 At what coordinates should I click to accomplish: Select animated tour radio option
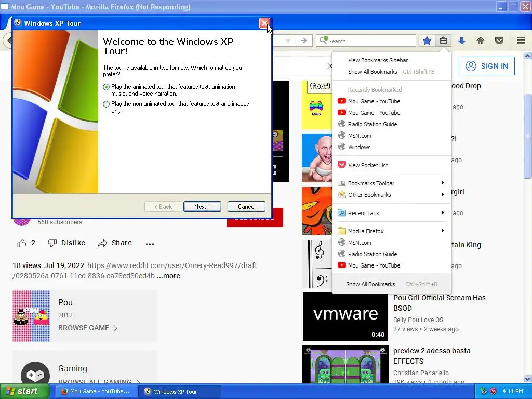[x=106, y=87]
